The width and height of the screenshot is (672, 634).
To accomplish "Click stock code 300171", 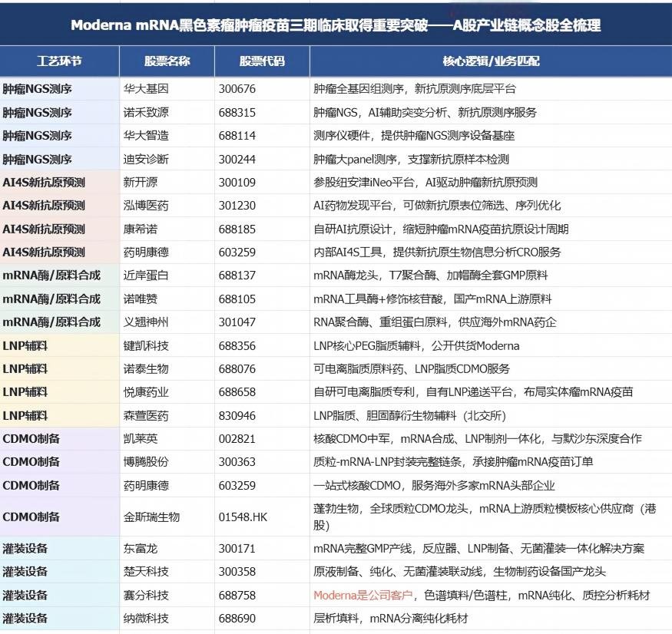I will tap(237, 548).
